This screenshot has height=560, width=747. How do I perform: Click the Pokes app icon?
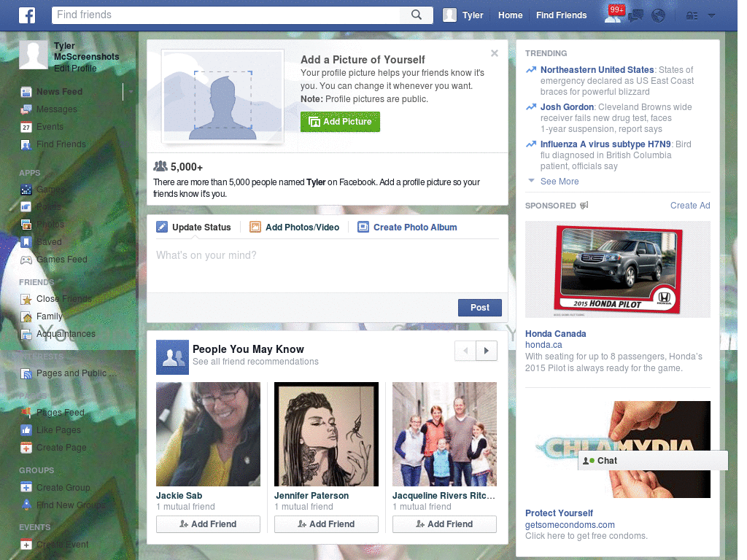tap(26, 207)
